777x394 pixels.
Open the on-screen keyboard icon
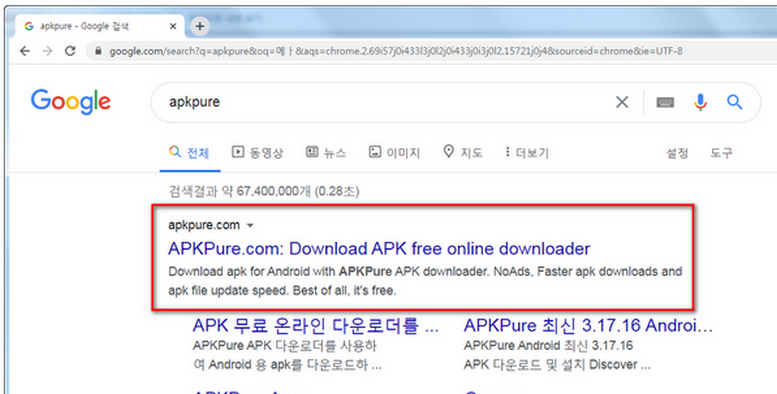(665, 102)
